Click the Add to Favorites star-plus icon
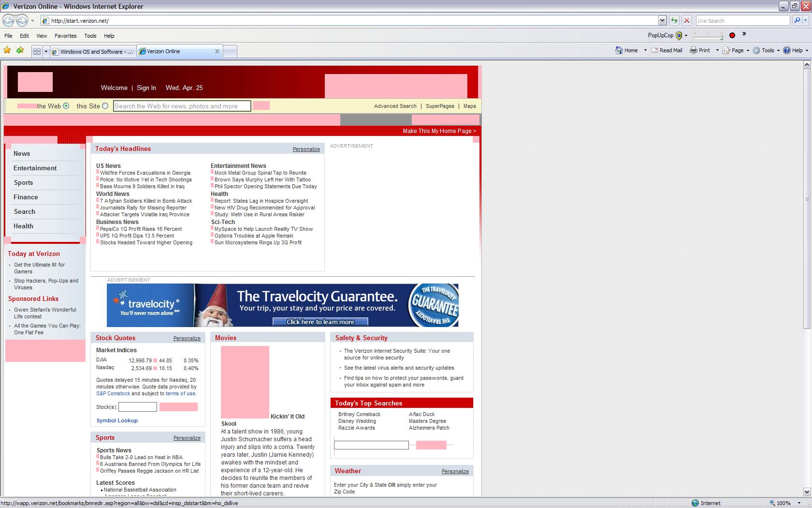 coord(20,50)
